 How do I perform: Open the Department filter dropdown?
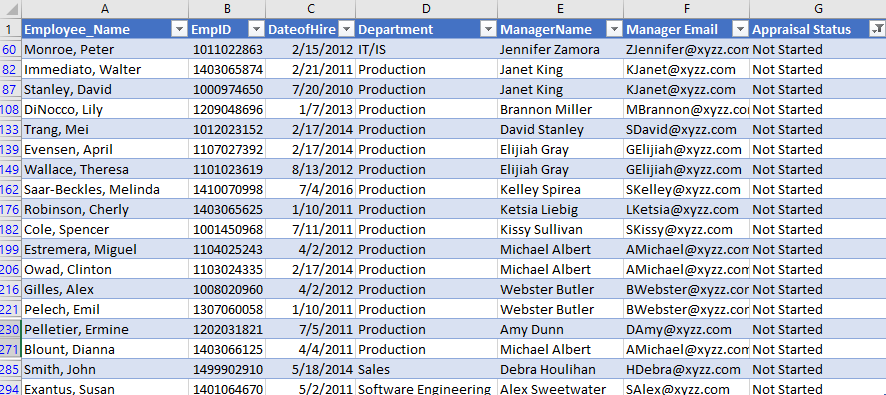[488, 30]
